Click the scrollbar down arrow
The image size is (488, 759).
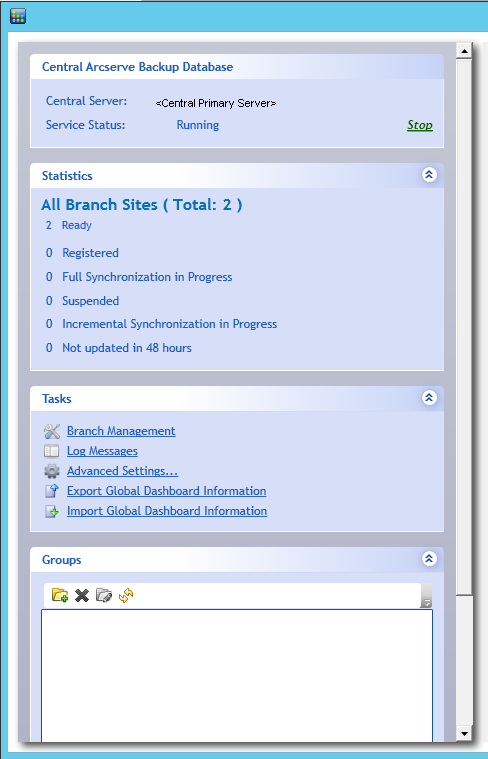(464, 734)
